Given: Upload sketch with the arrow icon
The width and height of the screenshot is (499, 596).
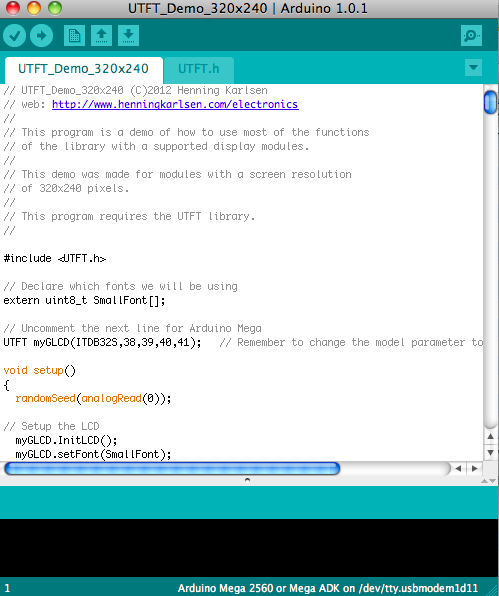Looking at the screenshot, I should pyautogui.click(x=41, y=36).
